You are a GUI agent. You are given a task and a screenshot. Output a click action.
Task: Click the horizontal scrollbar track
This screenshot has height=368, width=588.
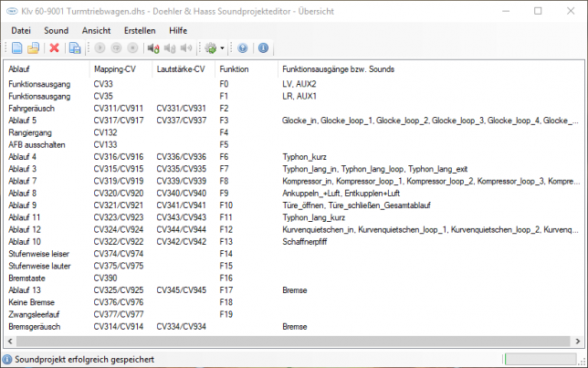[x=294, y=341]
